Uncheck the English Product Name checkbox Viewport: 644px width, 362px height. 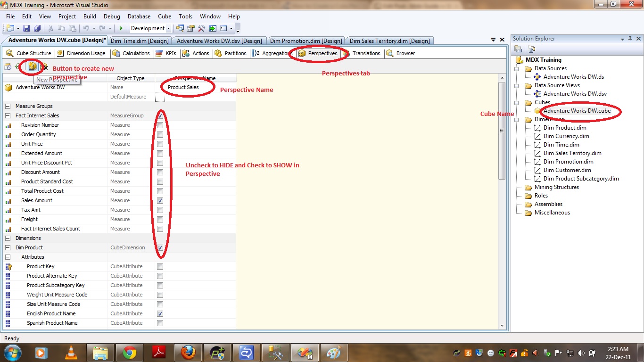(x=160, y=313)
